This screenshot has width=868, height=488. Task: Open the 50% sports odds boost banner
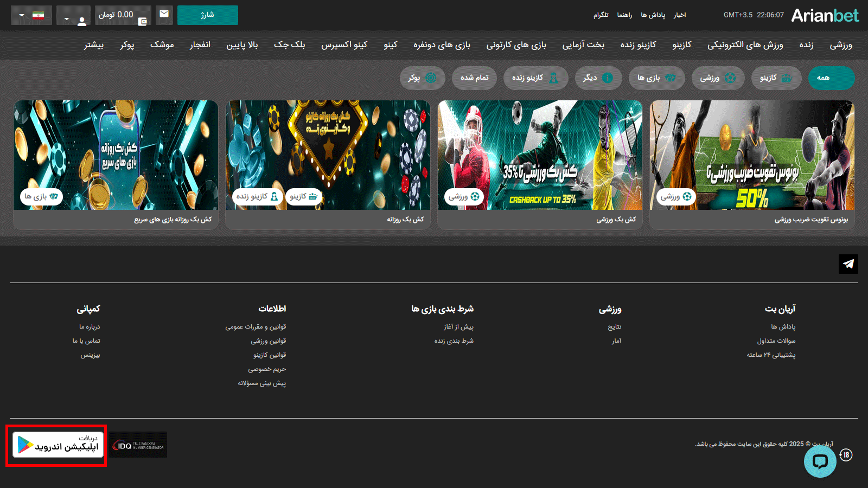[x=752, y=156]
